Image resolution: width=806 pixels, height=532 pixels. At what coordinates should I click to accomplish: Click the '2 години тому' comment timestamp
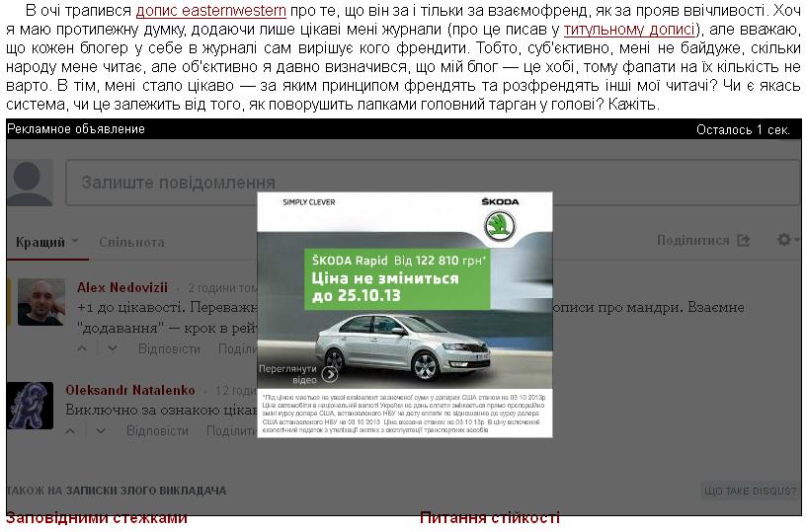[x=222, y=288]
